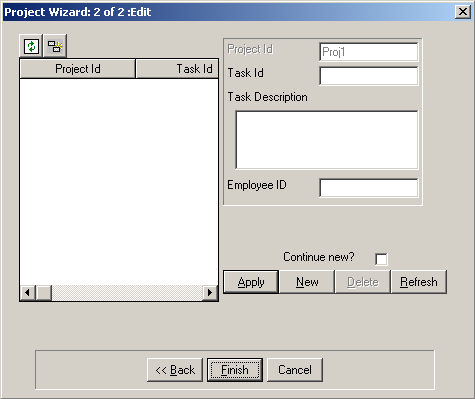Go back with the << Back button
Viewport: 475px width, 399px height.
pos(175,370)
